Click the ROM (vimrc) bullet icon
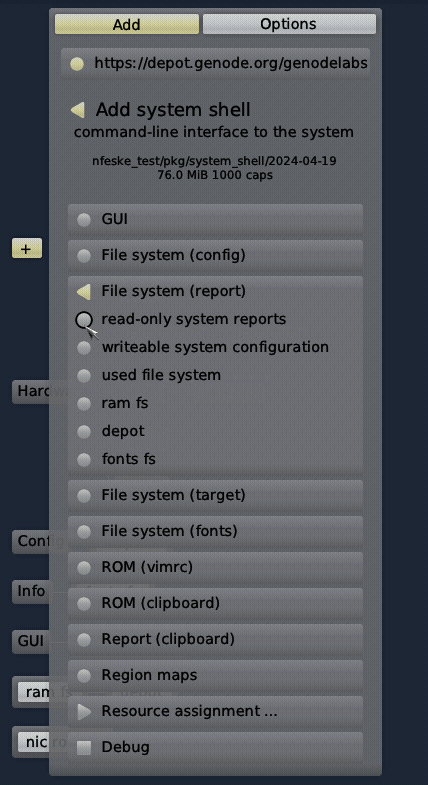Image resolution: width=428 pixels, height=785 pixels. 84,567
